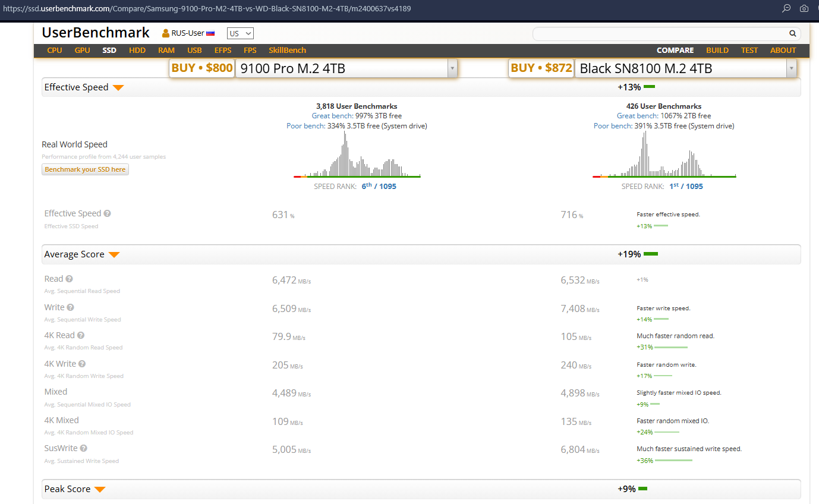
Task: Click the BUY $872 button
Action: click(x=541, y=68)
